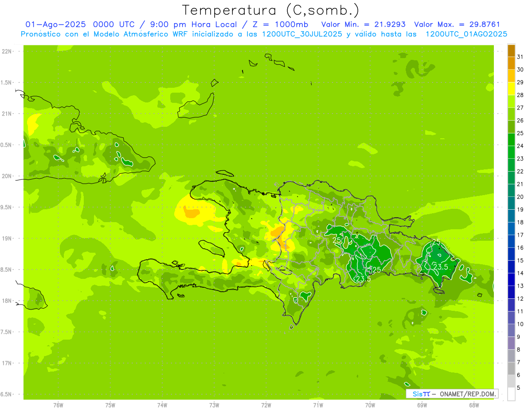Viewport: 532px width, 411px height.
Task: Click the '76W' longitude axis label
Action: pyautogui.click(x=58, y=405)
